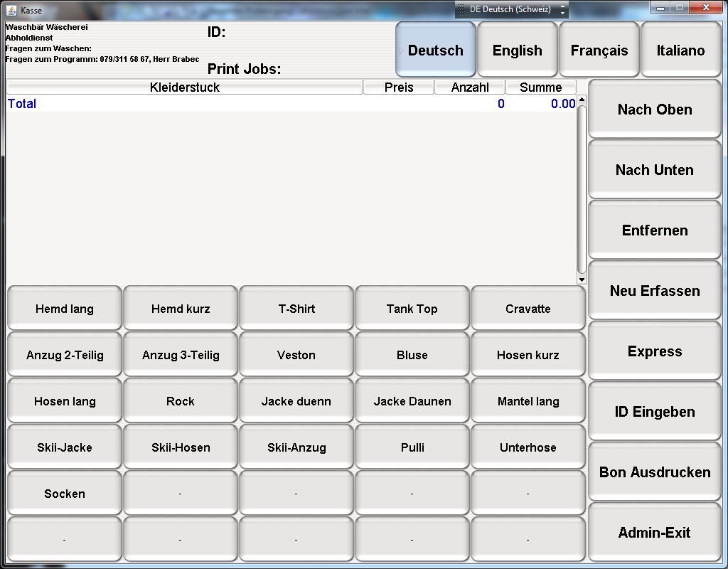This screenshot has width=728, height=569.
Task: Click the Summe column header
Action: point(541,87)
